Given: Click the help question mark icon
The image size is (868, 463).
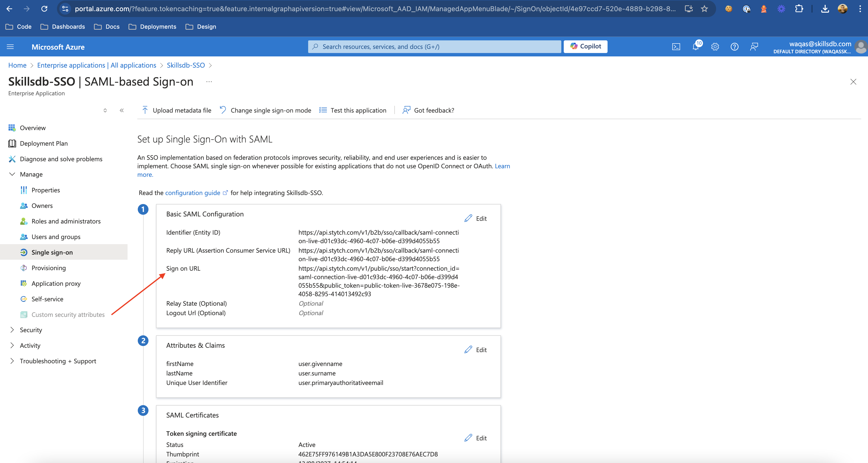Looking at the screenshot, I should (x=735, y=47).
